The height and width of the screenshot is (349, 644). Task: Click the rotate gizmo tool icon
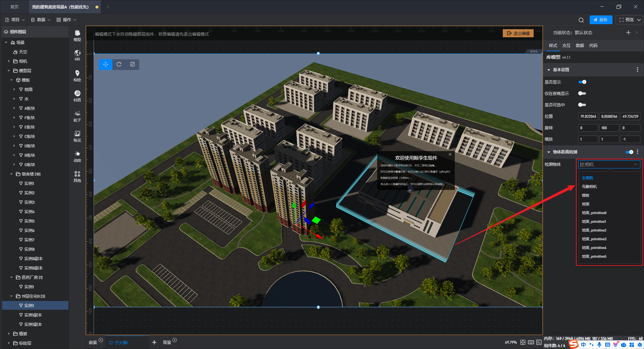tap(119, 64)
